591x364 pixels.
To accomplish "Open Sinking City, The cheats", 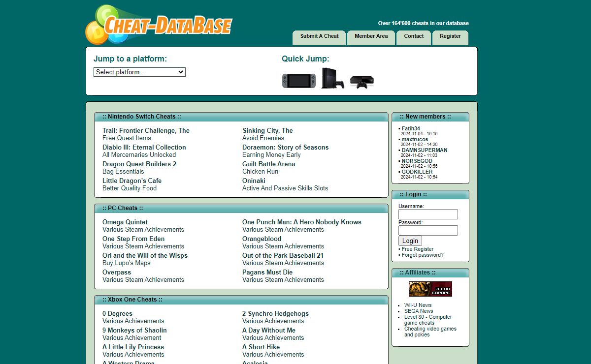I will coord(267,130).
